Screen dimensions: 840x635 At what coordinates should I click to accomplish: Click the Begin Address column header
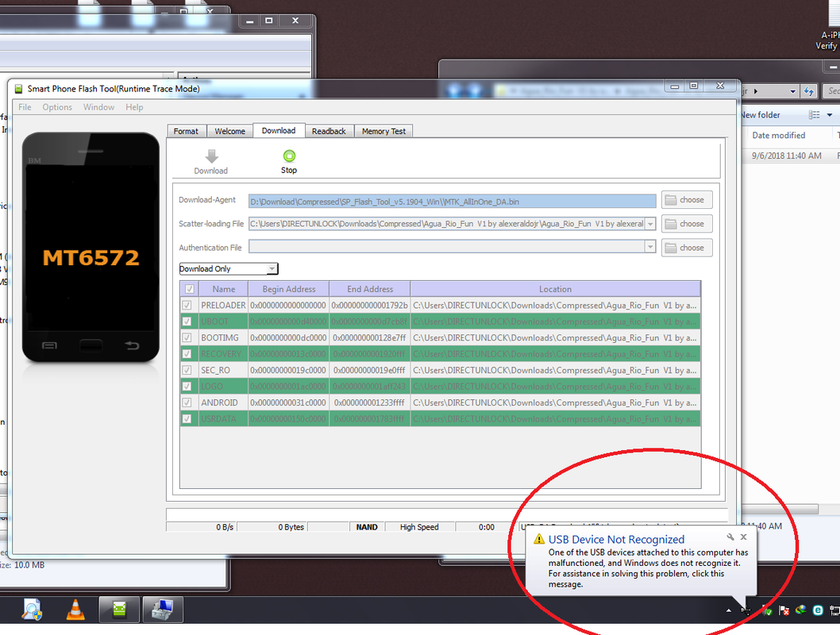click(289, 289)
